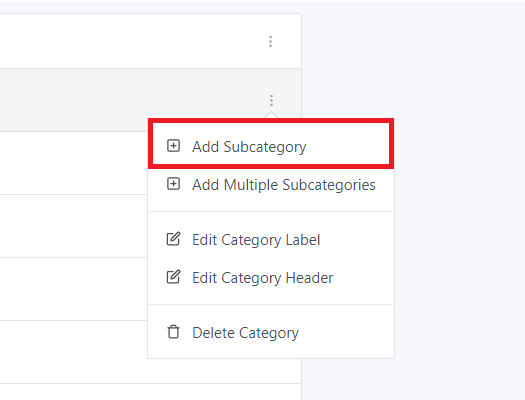Click the third white row below the highlighted row
This screenshot has height=400, width=525.
[x=74, y=289]
